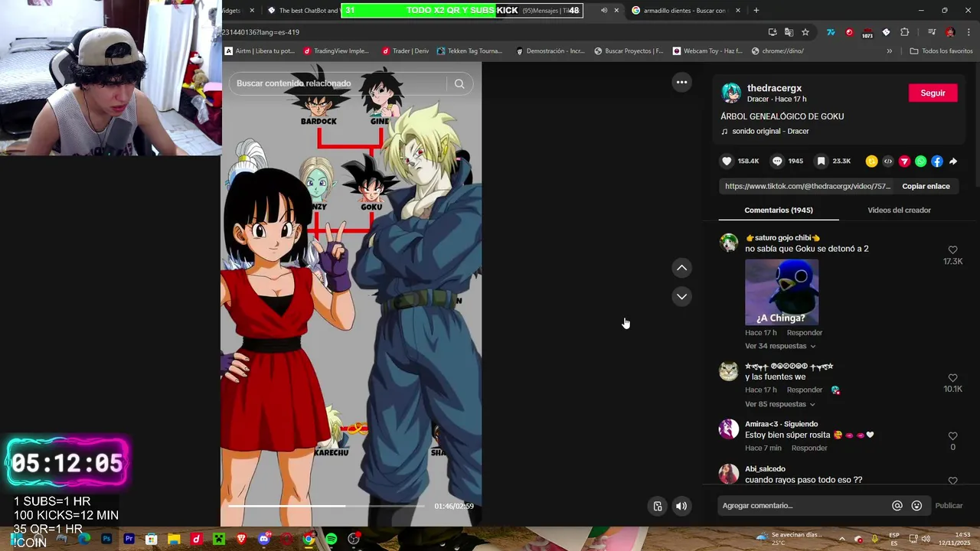Open Spotify from the taskbar

coord(331,539)
